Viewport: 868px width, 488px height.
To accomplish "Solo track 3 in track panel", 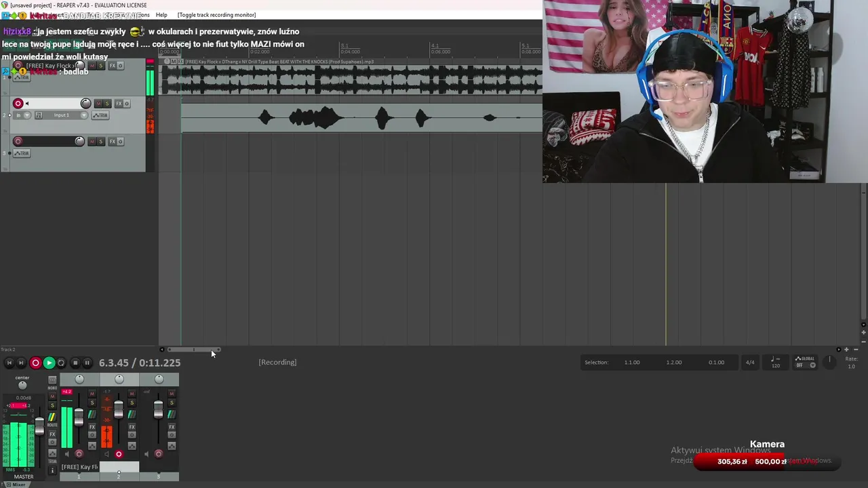I will tap(101, 142).
